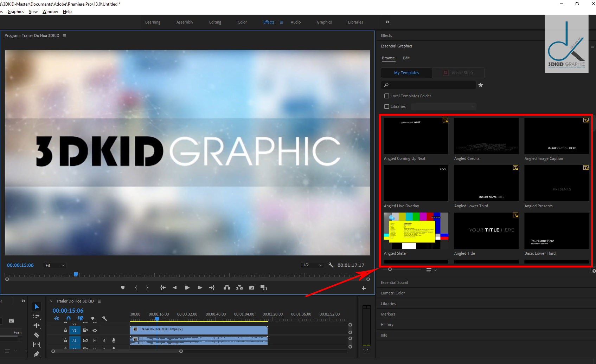Image resolution: width=596 pixels, height=364 pixels.
Task: Toggle V1 track output eye icon
Action: tap(95, 330)
